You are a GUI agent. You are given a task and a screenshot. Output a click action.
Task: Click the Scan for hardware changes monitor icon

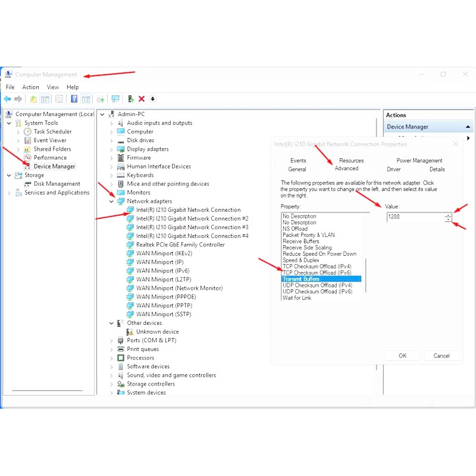click(x=115, y=99)
